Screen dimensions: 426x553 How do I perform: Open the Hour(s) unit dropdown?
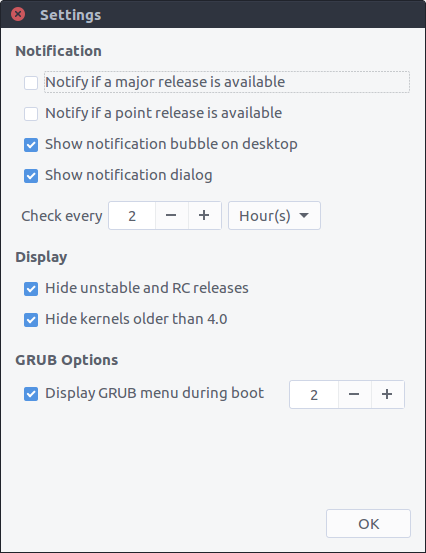tap(274, 215)
